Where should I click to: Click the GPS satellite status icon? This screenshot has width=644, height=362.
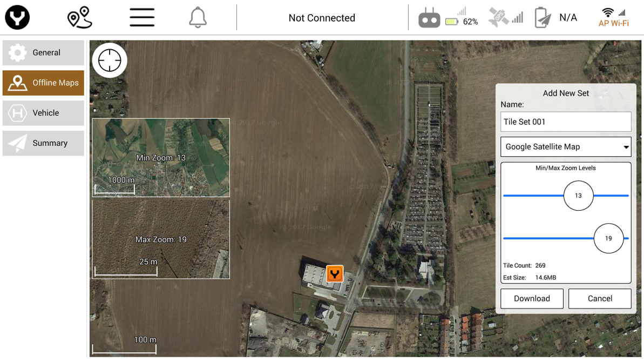498,17
